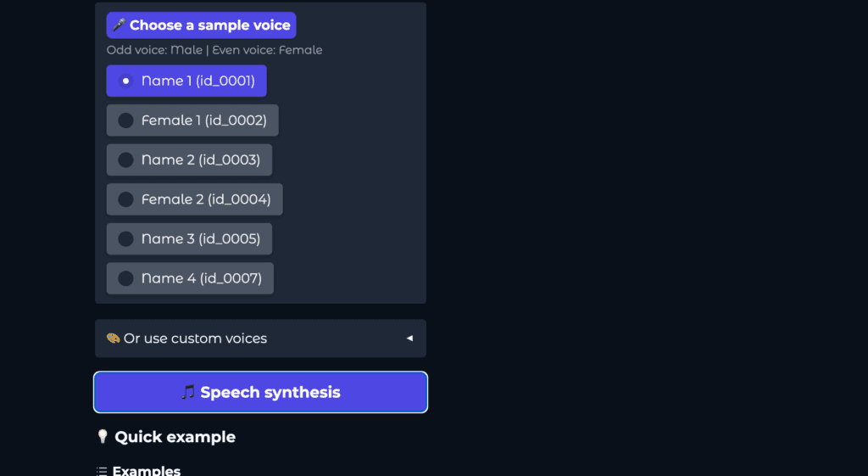Select Female 2 (id_0004) as the voice

click(206, 199)
